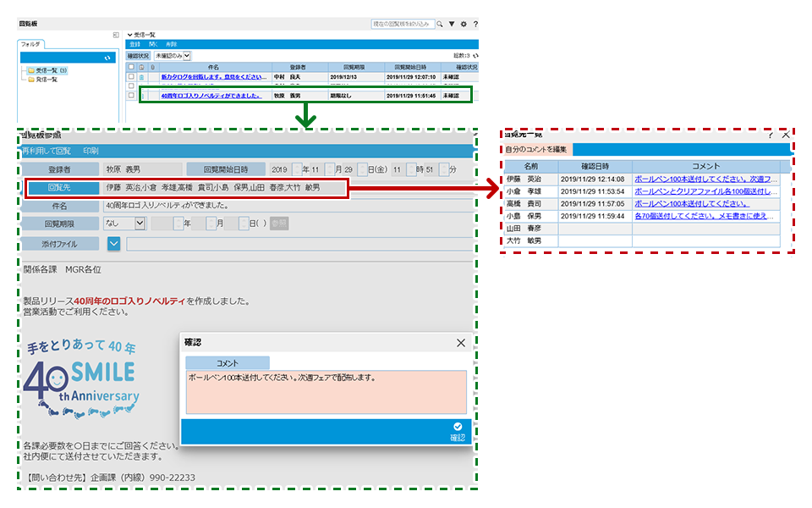
Task: Toggle the select-all checkbox in list header
Action: click(x=131, y=66)
